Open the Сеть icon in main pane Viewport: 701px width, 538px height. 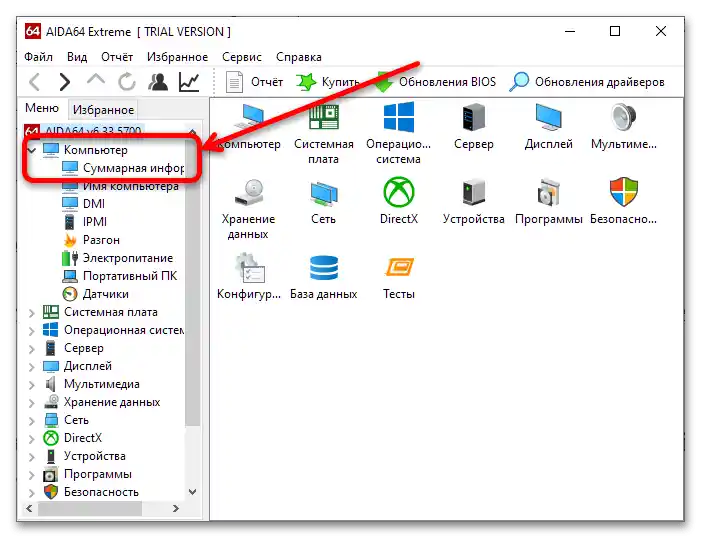pos(323,202)
